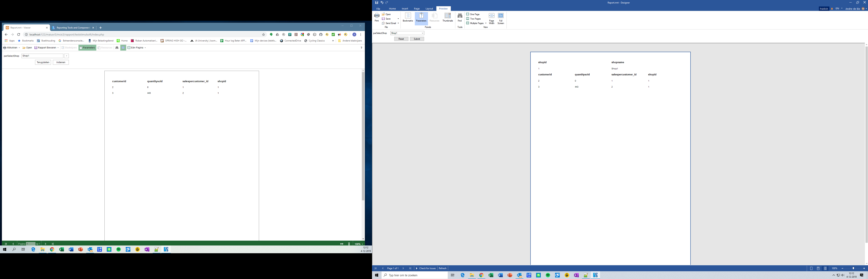
Task: Click Open folder in the web viewer toolbar
Action: click(x=27, y=47)
